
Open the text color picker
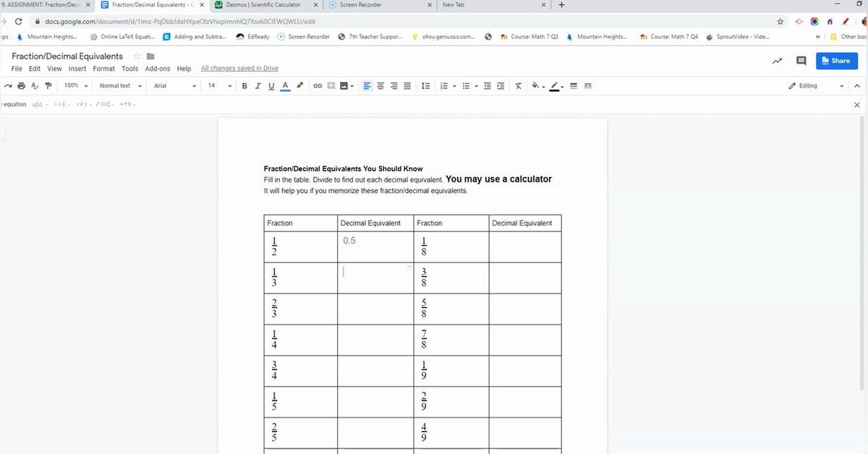[x=285, y=86]
